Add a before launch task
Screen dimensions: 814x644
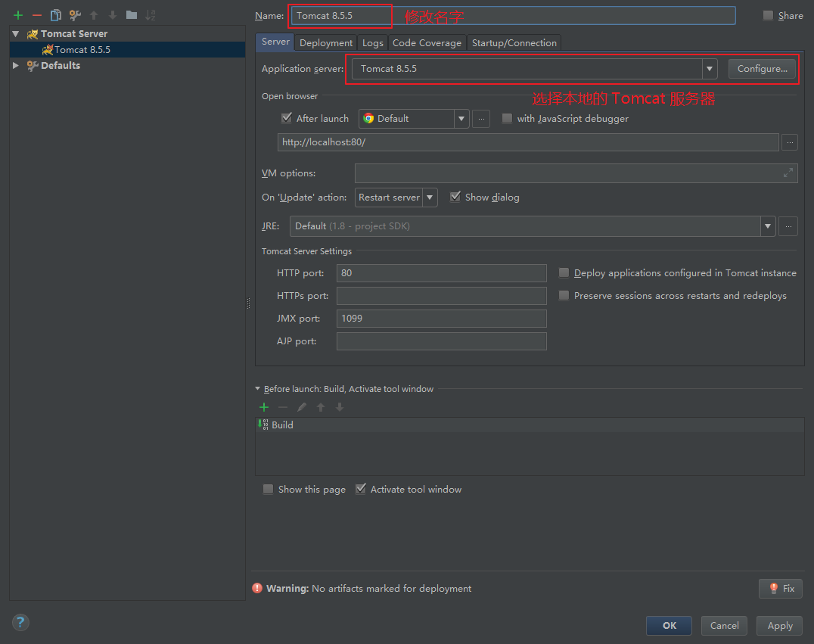pos(264,407)
